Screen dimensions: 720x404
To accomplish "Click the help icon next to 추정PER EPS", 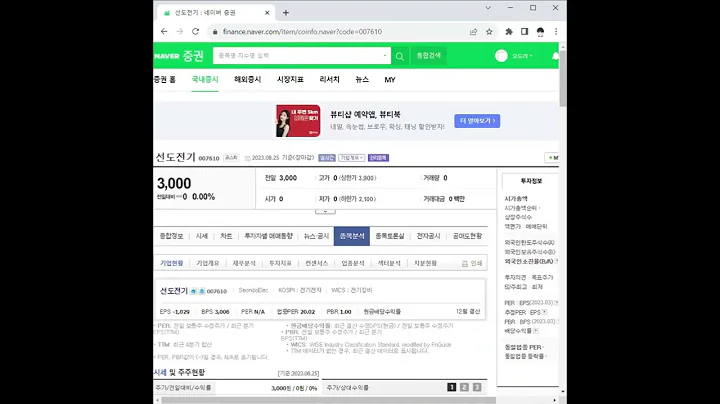I will [x=545, y=312].
